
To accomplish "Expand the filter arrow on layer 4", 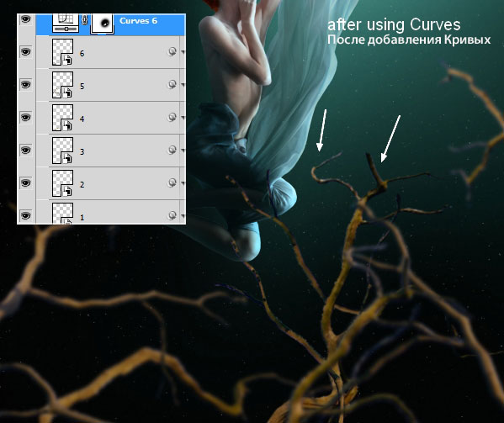I will click(183, 118).
